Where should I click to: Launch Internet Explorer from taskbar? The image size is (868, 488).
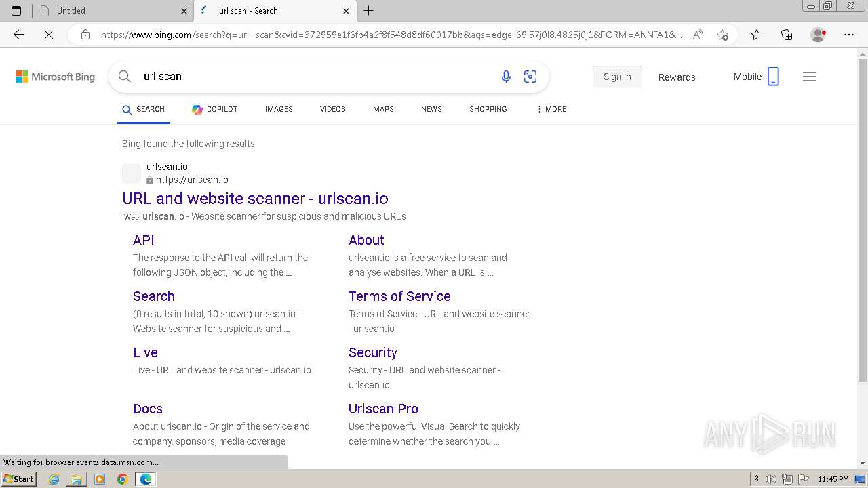pos(54,479)
